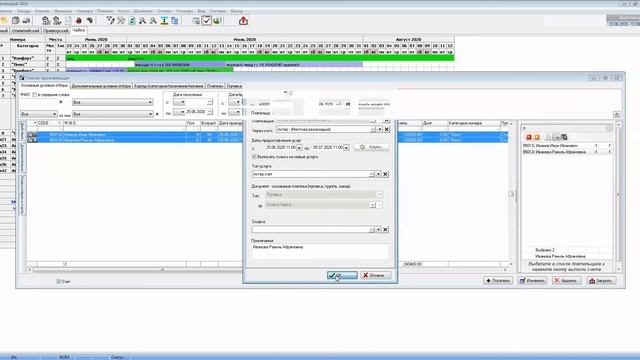Click the blue T text toolbar icon
This screenshot has width=640, height=360.
coord(164,20)
